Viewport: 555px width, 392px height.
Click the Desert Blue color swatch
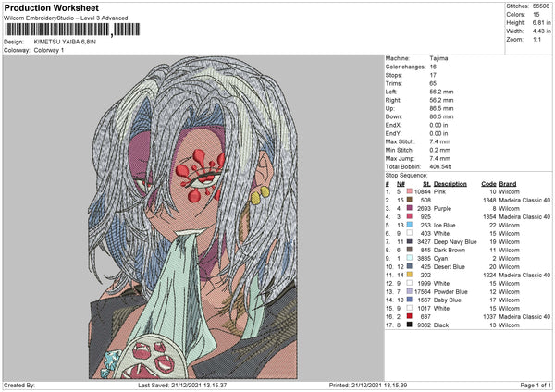point(410,266)
